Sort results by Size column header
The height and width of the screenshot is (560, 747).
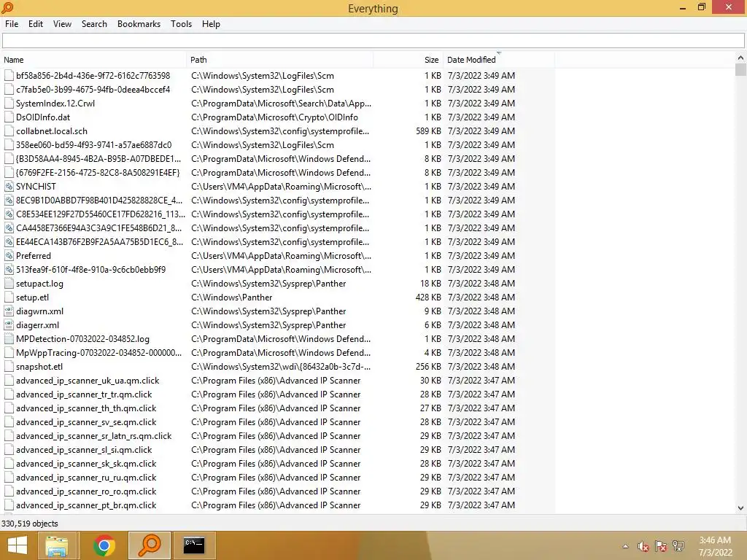point(409,60)
